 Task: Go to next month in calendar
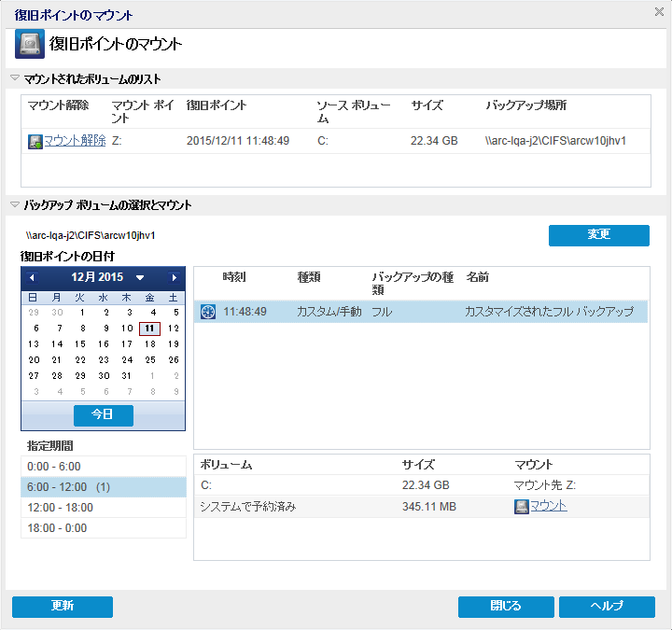pos(174,278)
